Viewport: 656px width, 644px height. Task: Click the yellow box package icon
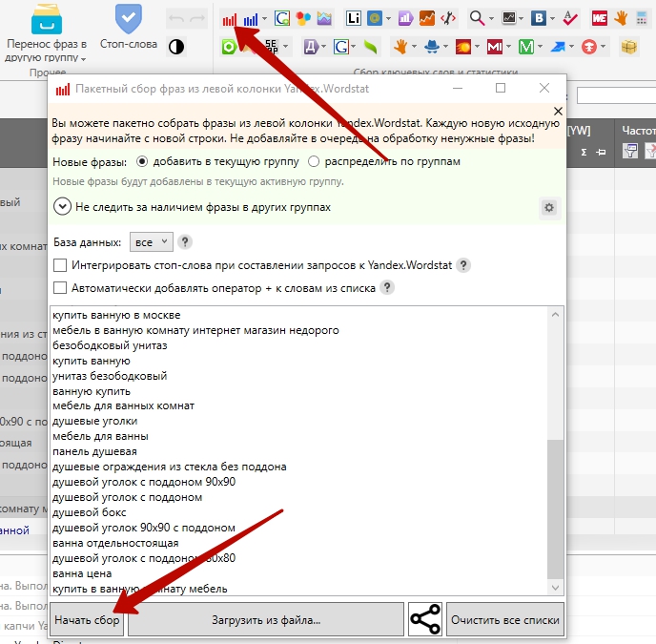[628, 47]
